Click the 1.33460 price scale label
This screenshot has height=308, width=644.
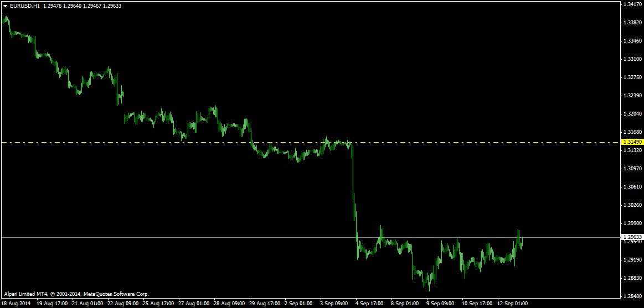click(x=632, y=41)
